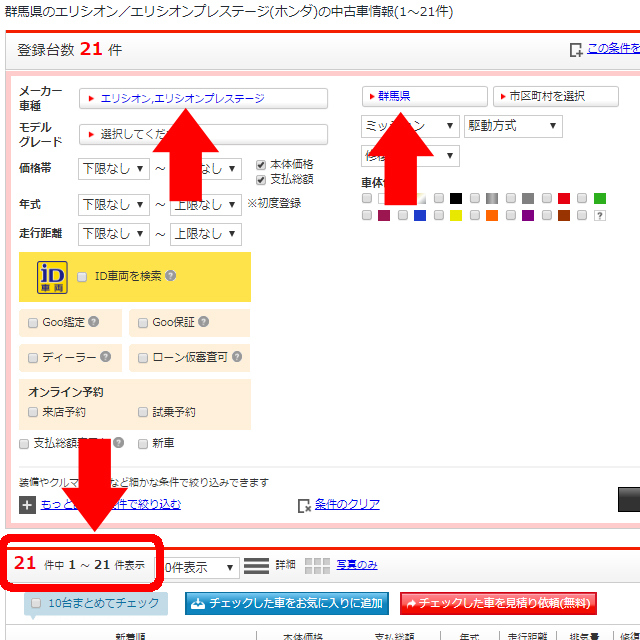Tick the ローン仮審査可 checkbox
This screenshot has width=640, height=640.
point(142,358)
